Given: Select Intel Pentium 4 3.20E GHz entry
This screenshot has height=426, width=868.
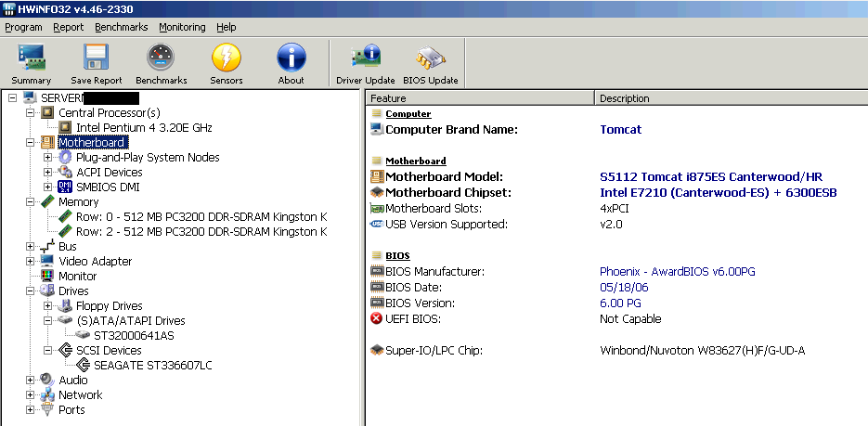Looking at the screenshot, I should (x=144, y=128).
